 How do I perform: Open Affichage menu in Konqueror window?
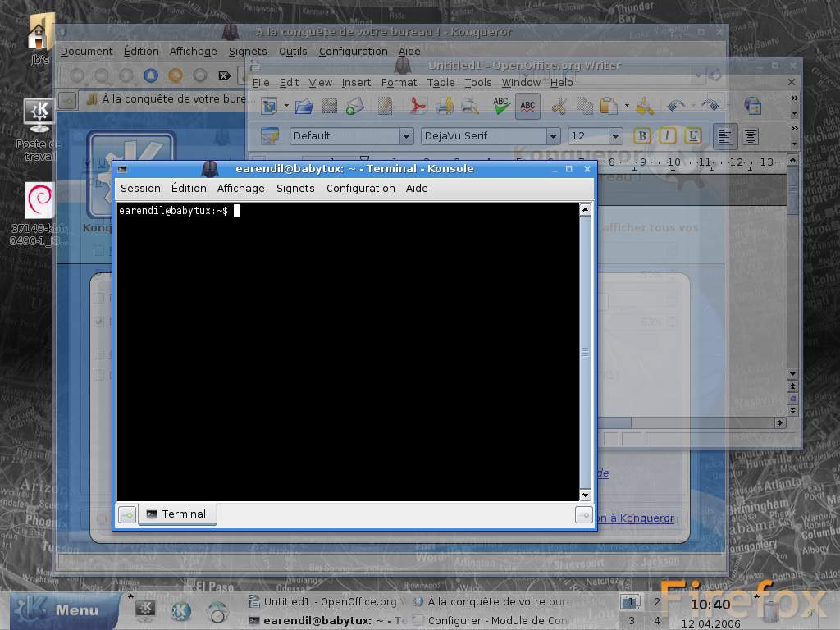[x=194, y=52]
